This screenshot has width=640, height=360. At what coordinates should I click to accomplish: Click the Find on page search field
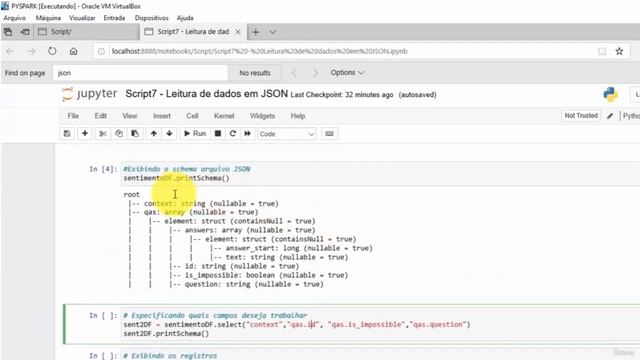point(140,73)
